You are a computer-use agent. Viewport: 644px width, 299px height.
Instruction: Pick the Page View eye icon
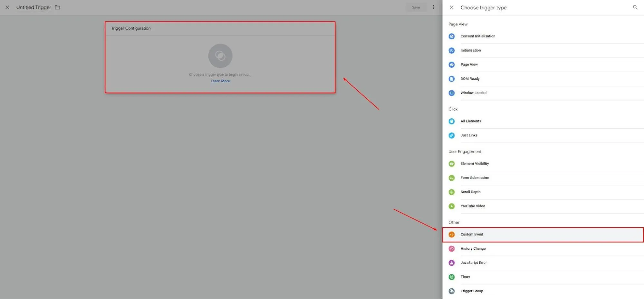click(x=452, y=65)
